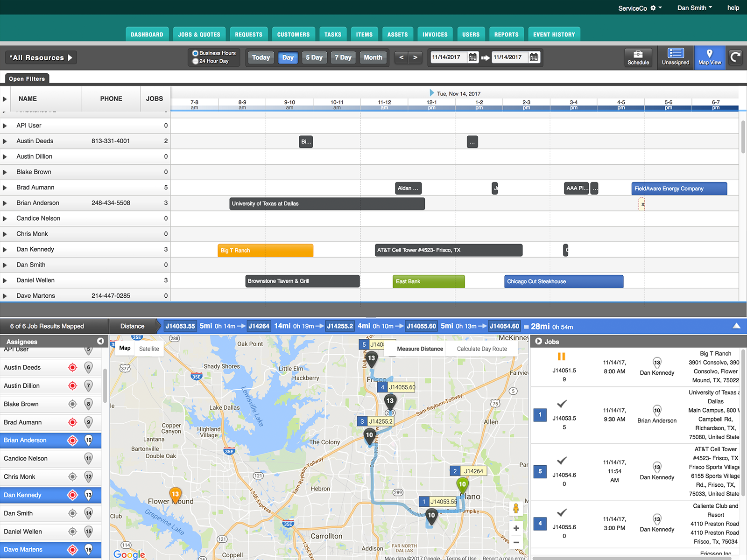
Task: Click the orange Big T Ranch job bar
Action: coord(266,251)
